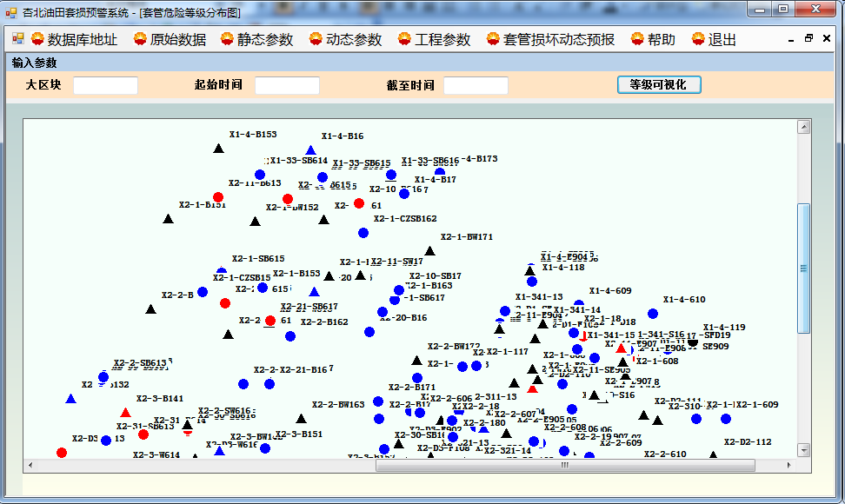Focus the 大区块 input field
The image size is (845, 504).
(x=105, y=85)
